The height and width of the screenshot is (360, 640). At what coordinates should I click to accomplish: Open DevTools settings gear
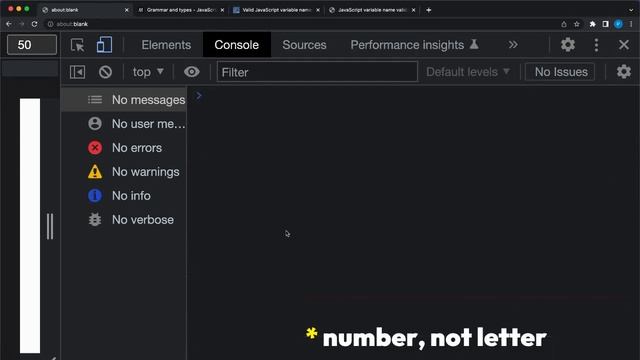(568, 44)
